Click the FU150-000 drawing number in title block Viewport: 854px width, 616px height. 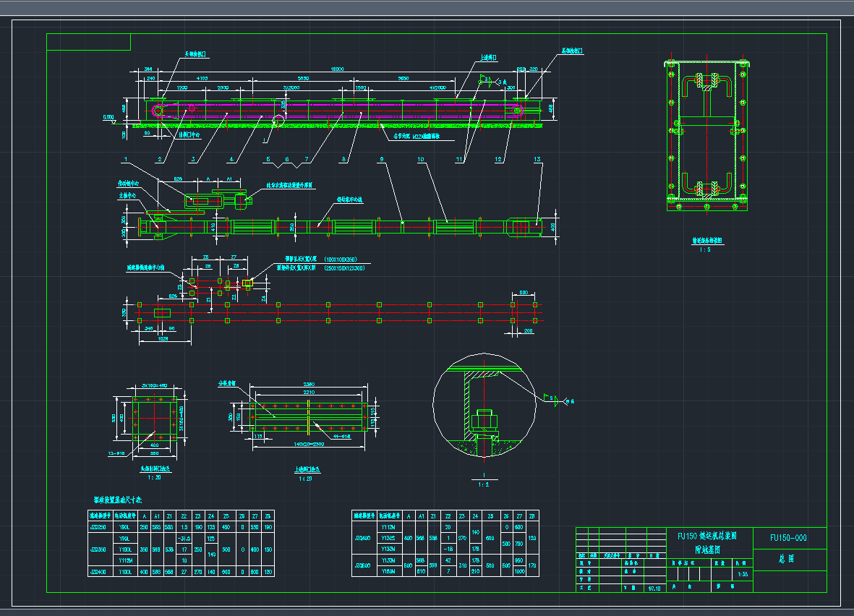[x=788, y=538]
